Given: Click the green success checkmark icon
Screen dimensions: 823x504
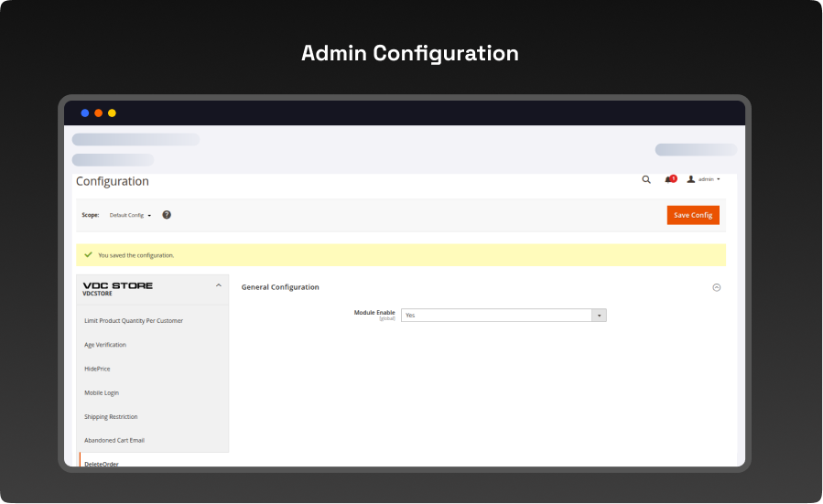Looking at the screenshot, I should [88, 255].
